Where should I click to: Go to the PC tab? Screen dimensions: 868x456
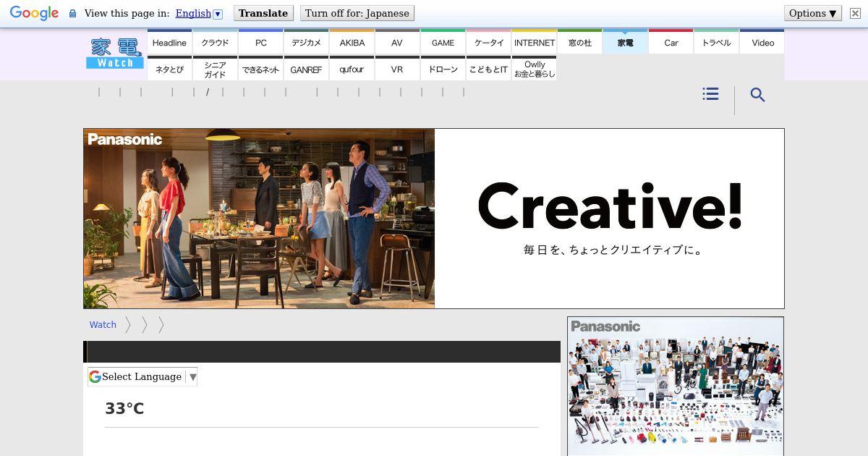260,42
